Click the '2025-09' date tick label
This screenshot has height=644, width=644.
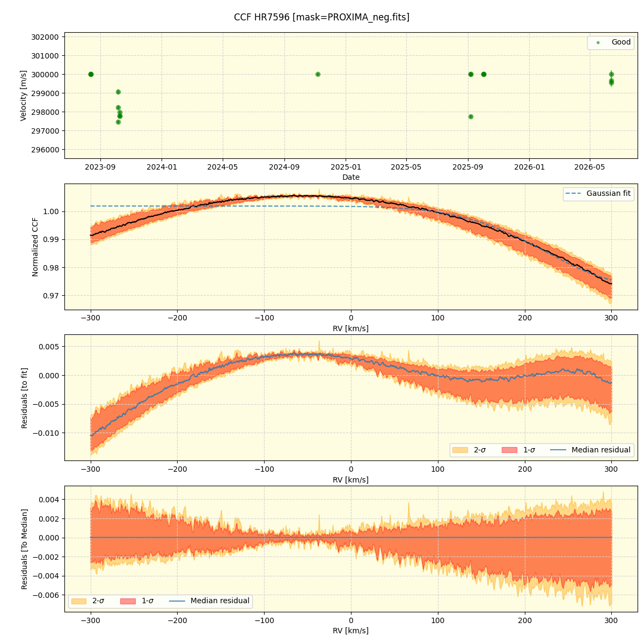pyautogui.click(x=468, y=167)
